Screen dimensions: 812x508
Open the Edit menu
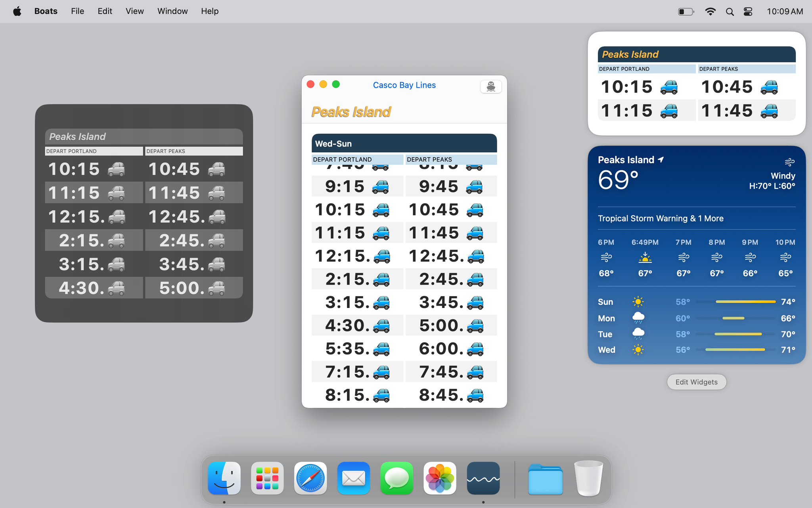[x=105, y=11]
